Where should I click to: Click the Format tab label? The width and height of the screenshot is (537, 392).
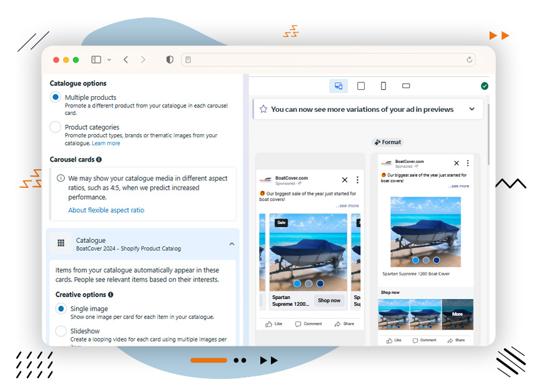click(x=388, y=142)
